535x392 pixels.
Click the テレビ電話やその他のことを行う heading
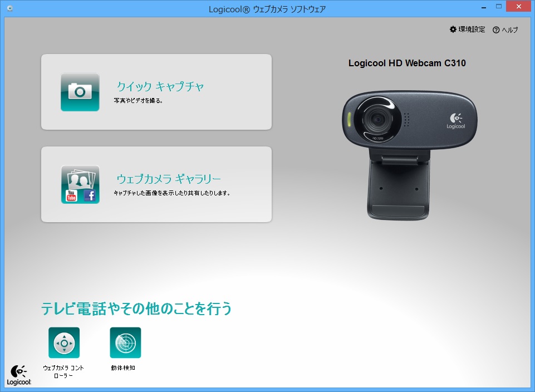pyautogui.click(x=136, y=308)
